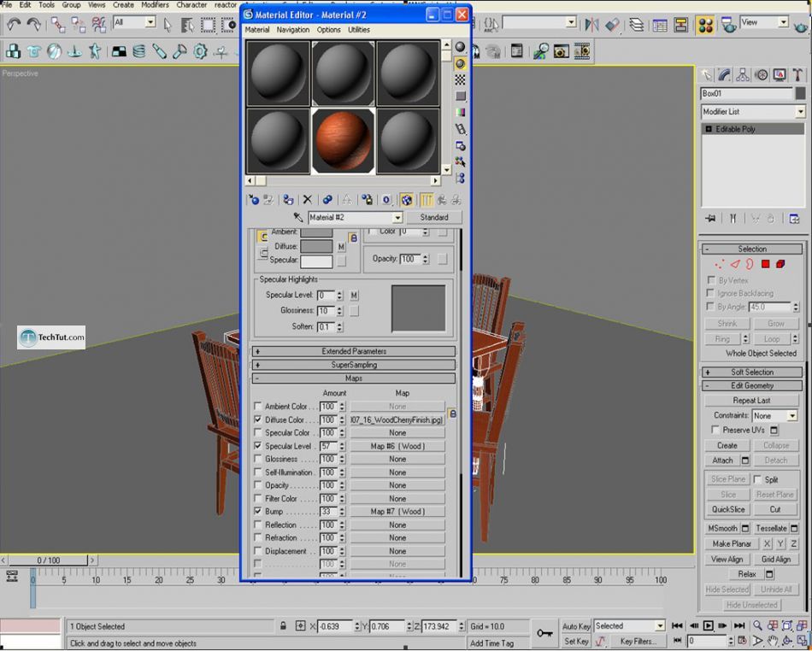The height and width of the screenshot is (651, 812).
Task: Toggle Show Map in Viewport icon
Action: [407, 200]
